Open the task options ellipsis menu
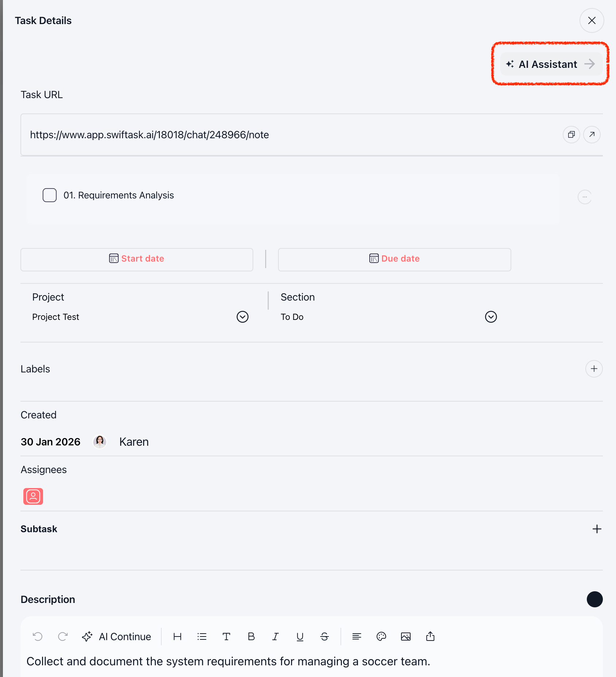 click(x=585, y=197)
